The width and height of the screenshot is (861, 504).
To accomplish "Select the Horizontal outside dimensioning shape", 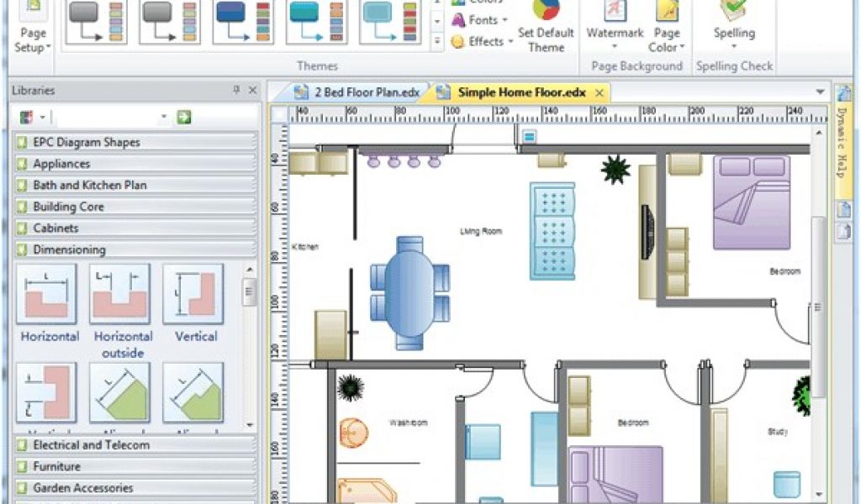I will (x=120, y=295).
